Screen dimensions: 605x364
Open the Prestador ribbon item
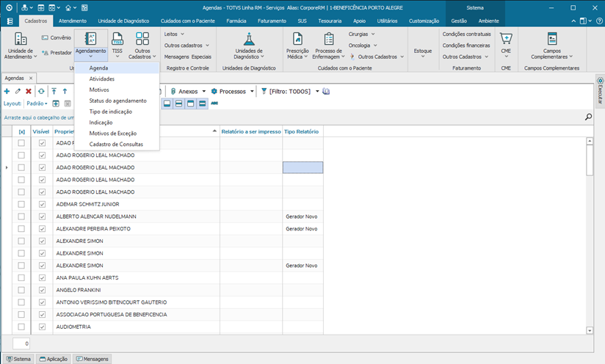(57, 52)
